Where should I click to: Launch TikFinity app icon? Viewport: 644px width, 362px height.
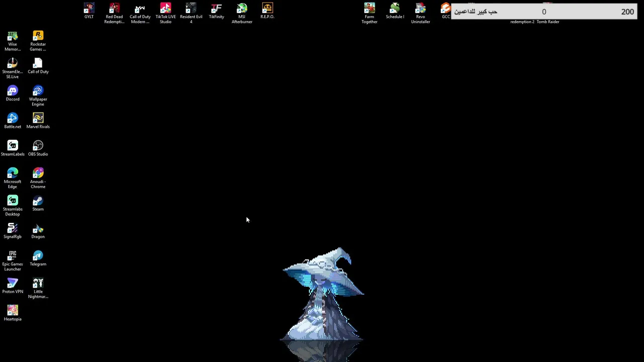(216, 11)
